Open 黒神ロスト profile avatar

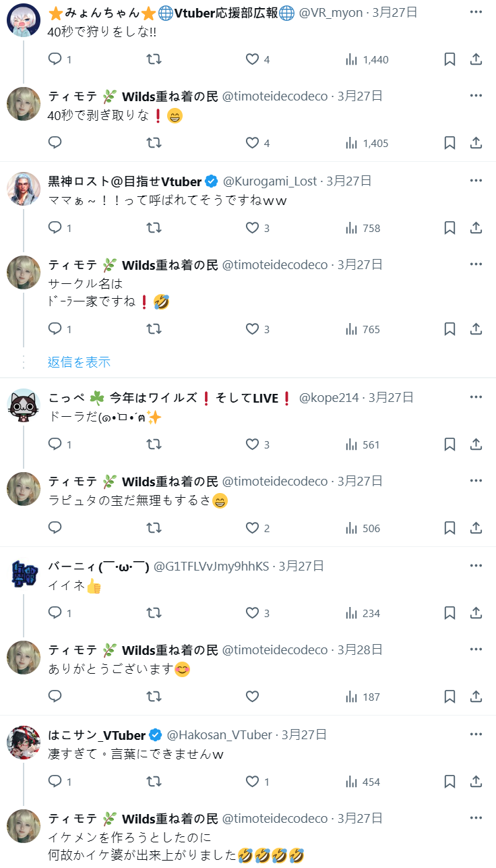click(24, 188)
